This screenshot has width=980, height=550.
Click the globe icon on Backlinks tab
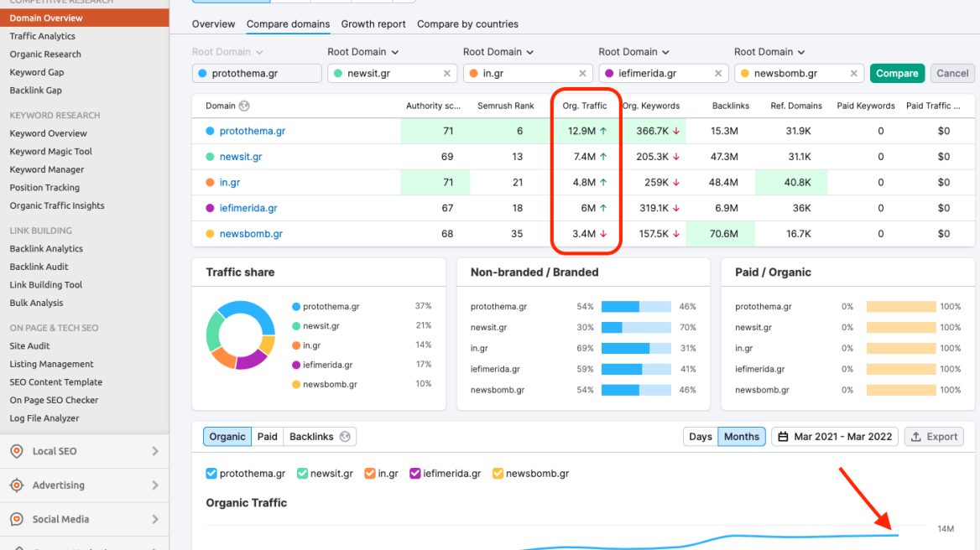pyautogui.click(x=344, y=437)
